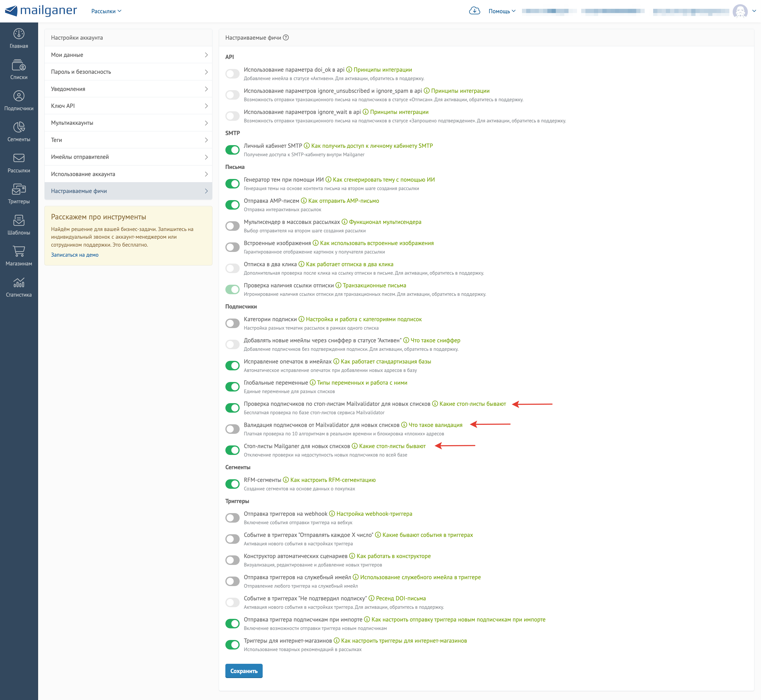761x700 pixels.
Task: Click the mailganer logo
Action: (x=41, y=11)
